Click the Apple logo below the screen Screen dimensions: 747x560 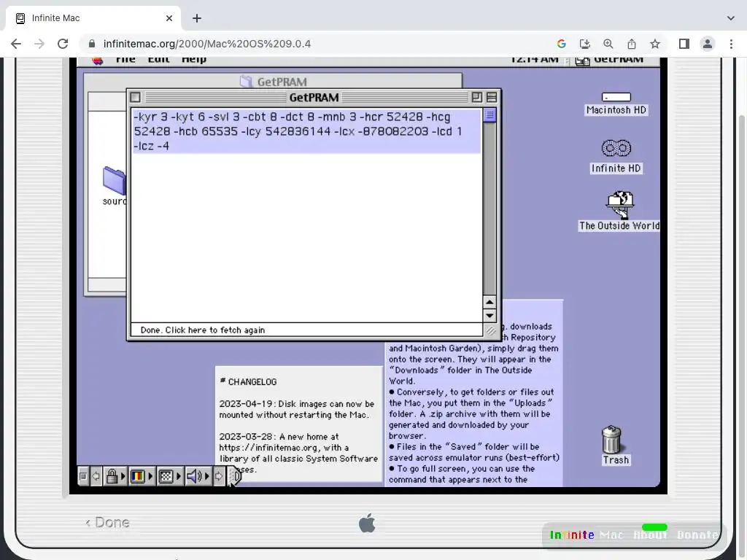tap(367, 524)
